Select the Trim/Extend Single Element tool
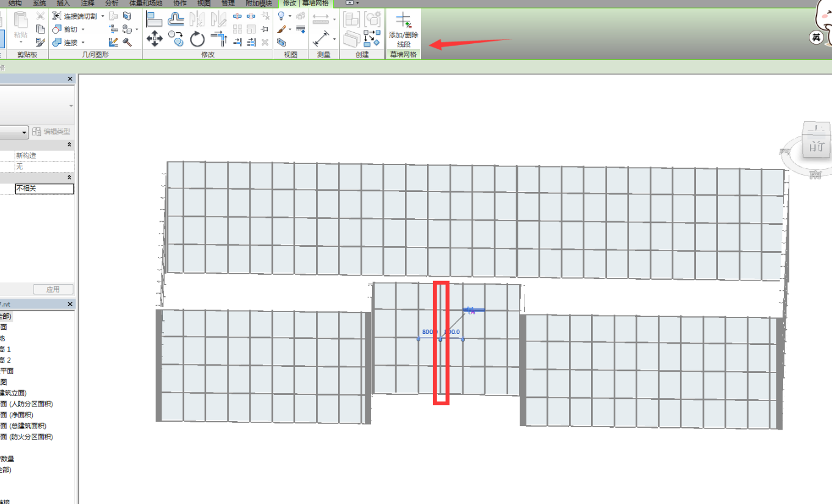This screenshot has width=832, height=504. (237, 42)
